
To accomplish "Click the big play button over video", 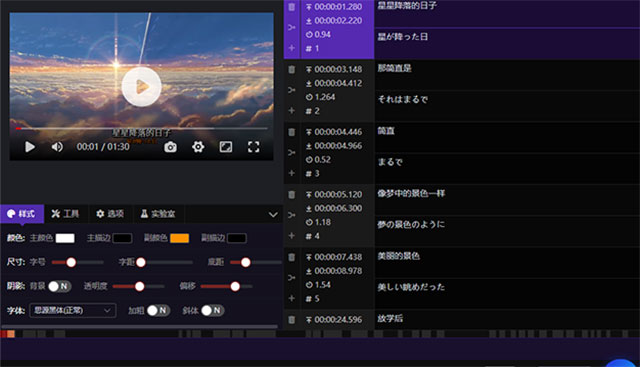I will (x=141, y=87).
